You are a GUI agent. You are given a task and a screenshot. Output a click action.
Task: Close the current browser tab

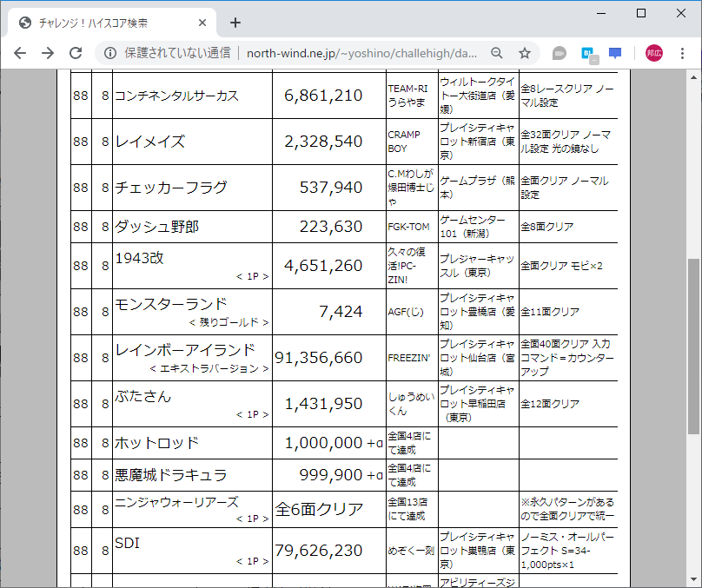(x=202, y=23)
